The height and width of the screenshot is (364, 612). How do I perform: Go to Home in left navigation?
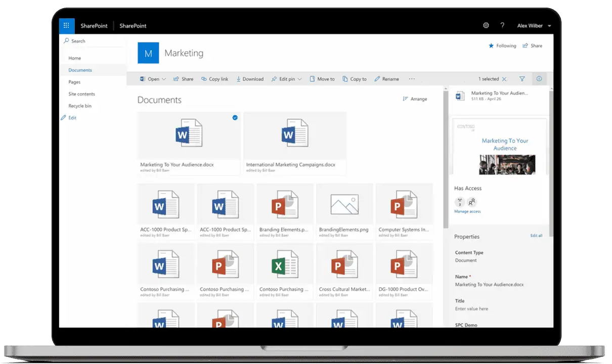click(x=75, y=58)
